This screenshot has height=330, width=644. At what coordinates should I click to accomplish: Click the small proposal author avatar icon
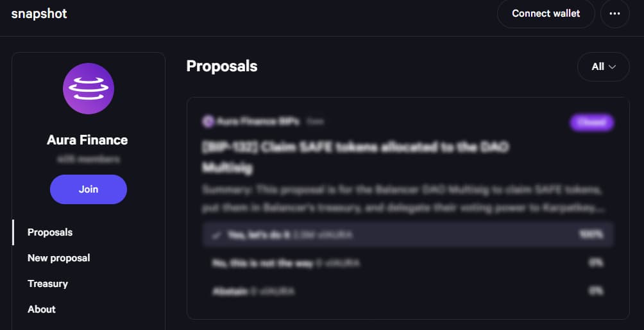208,121
